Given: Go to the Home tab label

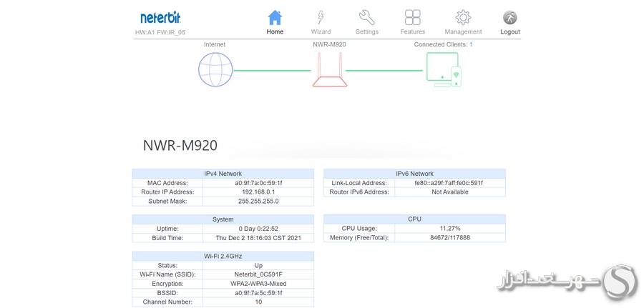Looking at the screenshot, I should click(275, 31).
